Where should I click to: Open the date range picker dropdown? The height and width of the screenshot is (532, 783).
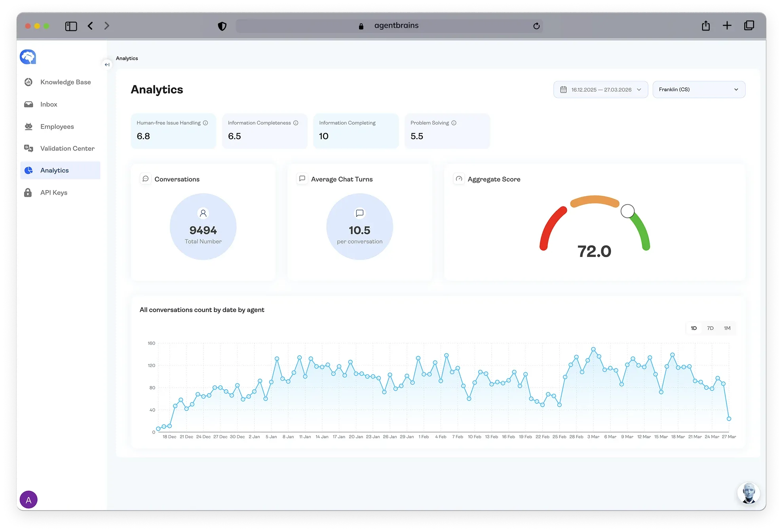pos(600,90)
